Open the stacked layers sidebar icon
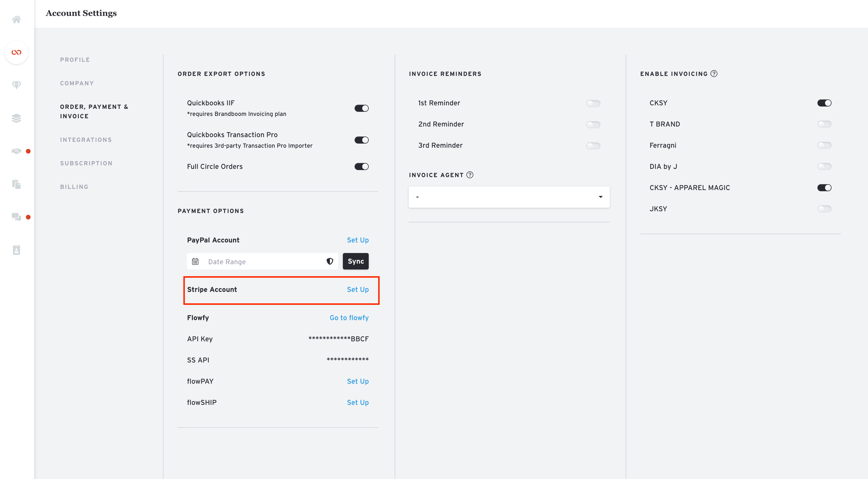This screenshot has width=868, height=479. tap(16, 118)
